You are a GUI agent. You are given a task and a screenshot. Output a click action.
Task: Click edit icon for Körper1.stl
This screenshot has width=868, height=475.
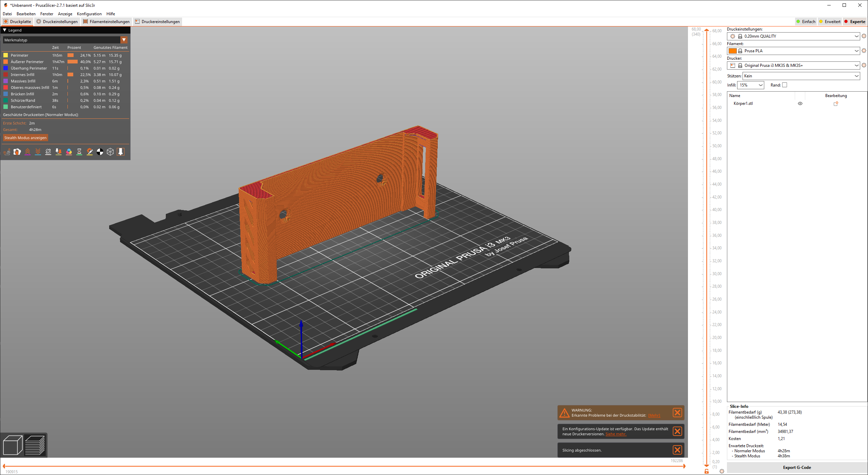(836, 104)
